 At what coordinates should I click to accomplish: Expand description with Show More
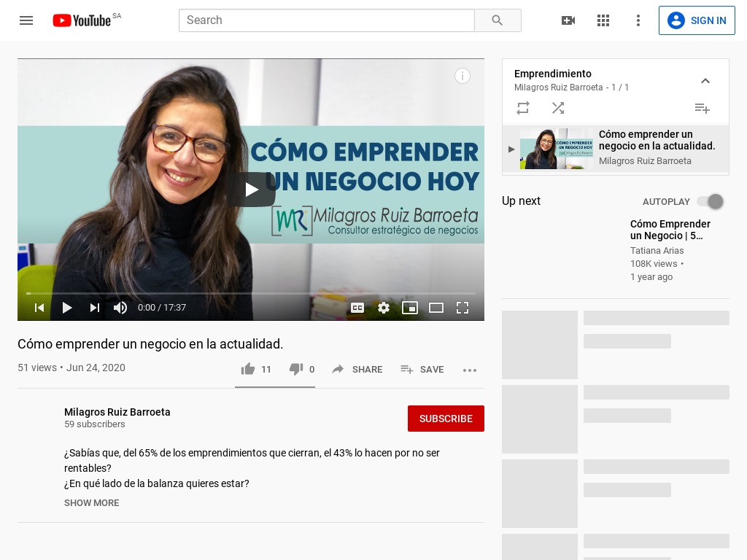[x=91, y=503]
